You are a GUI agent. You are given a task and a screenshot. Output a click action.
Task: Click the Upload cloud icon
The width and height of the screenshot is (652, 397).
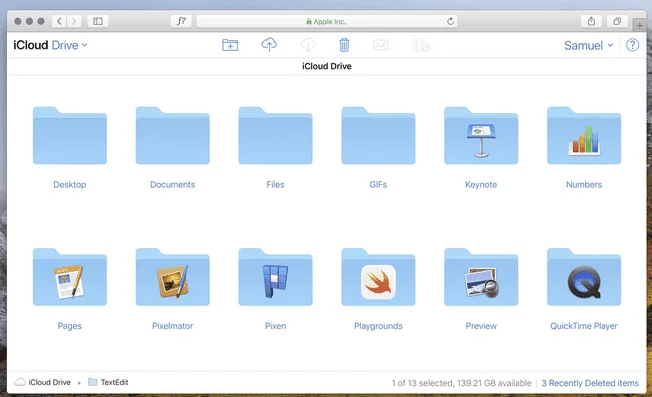point(269,44)
